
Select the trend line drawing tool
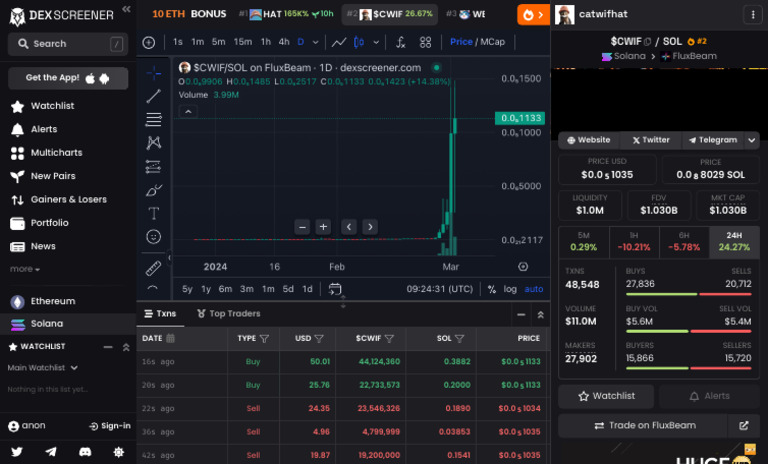click(x=154, y=96)
